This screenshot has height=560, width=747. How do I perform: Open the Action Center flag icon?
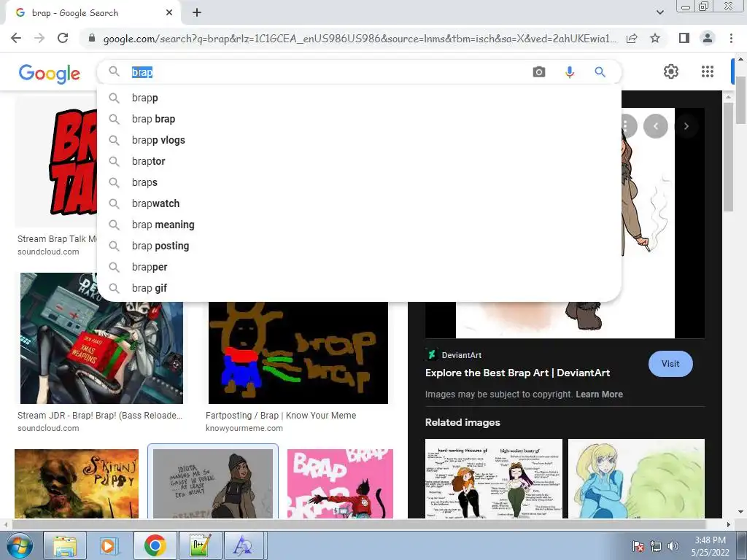[638, 546]
